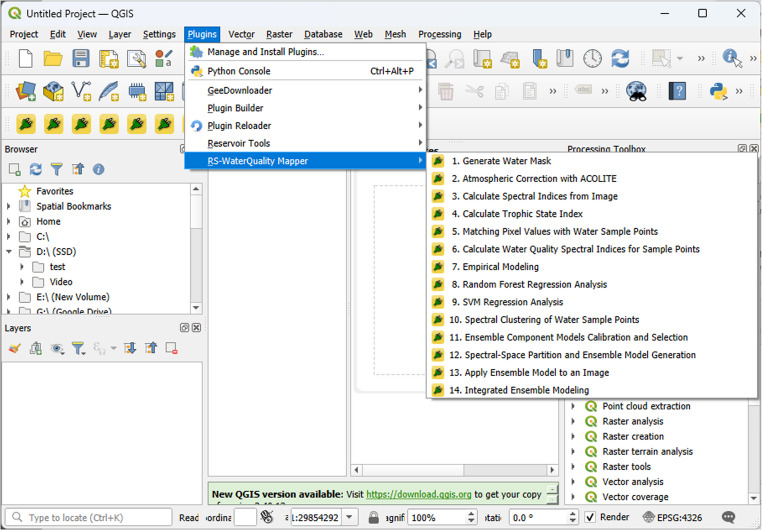Viewport: 762px width, 530px height.
Task: Open Manage and Install Plugins menu item
Action: tap(265, 52)
